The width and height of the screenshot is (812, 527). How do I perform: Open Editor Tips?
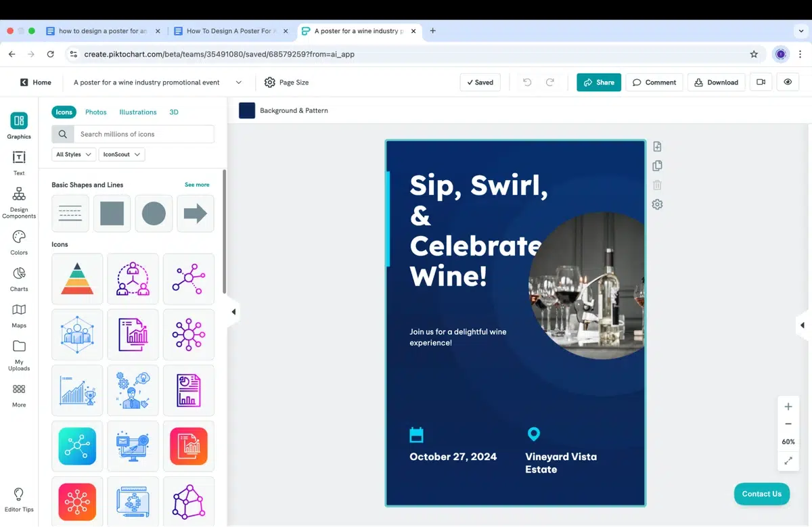tap(18, 497)
